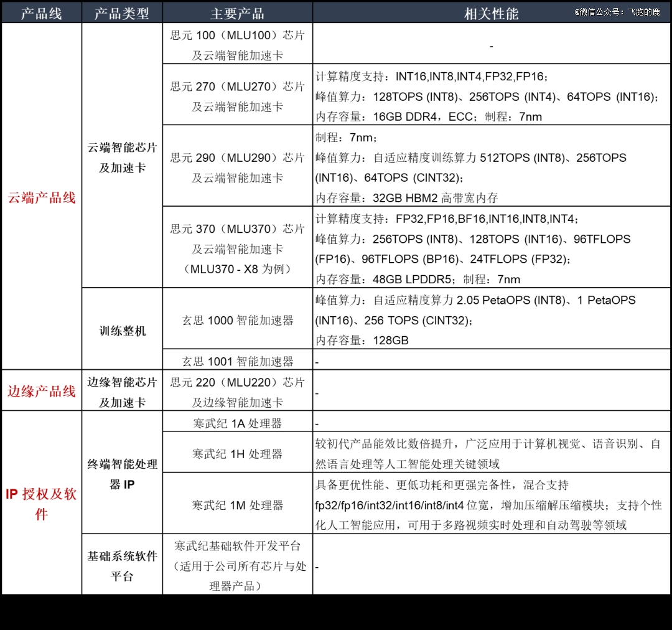Click the 终端智能处理器 IP cell
Viewport: 672px width, 630px height.
tap(122, 472)
